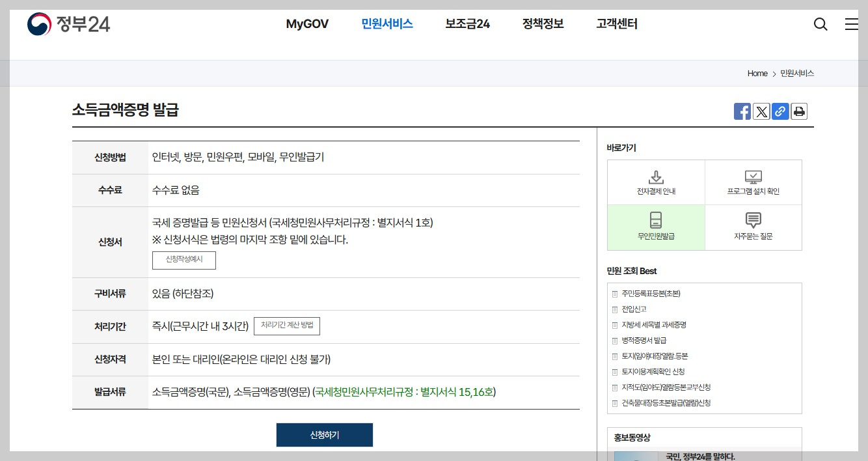Image resolution: width=868 pixels, height=461 pixels.
Task: Check program installation via 프로그램 설치 확인
Action: click(753, 182)
